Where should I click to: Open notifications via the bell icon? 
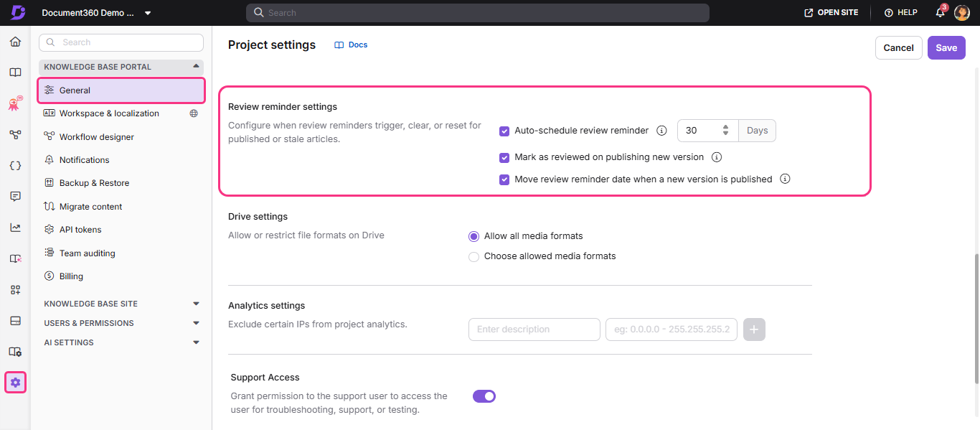[x=940, y=12]
